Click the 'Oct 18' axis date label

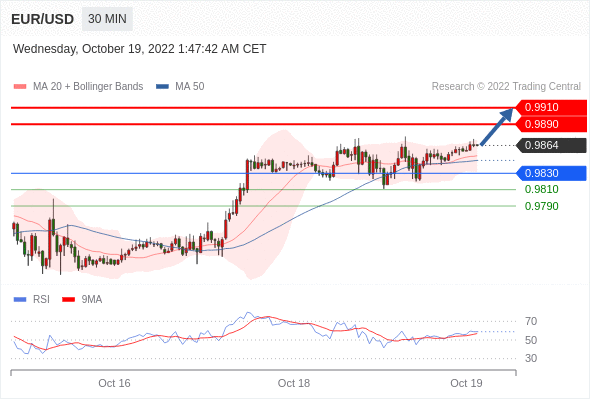click(x=294, y=383)
